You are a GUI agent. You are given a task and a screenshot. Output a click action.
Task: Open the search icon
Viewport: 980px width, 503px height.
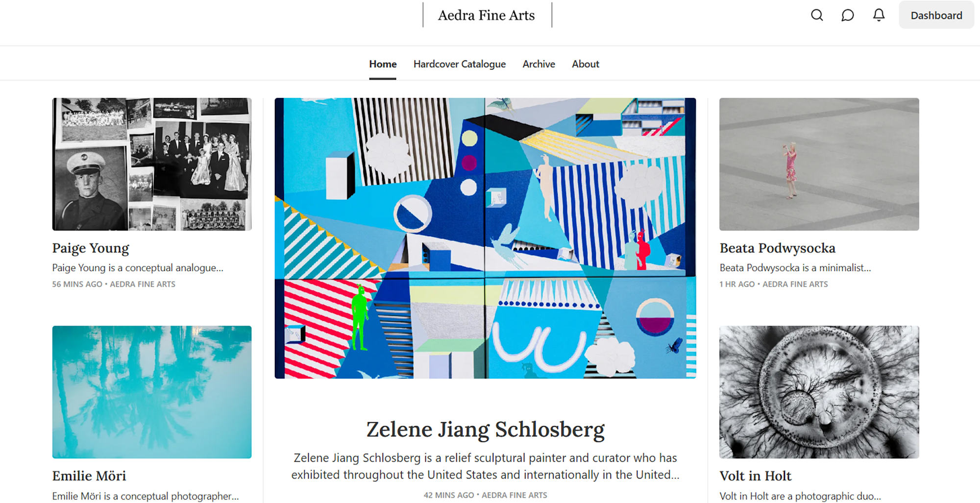tap(817, 15)
